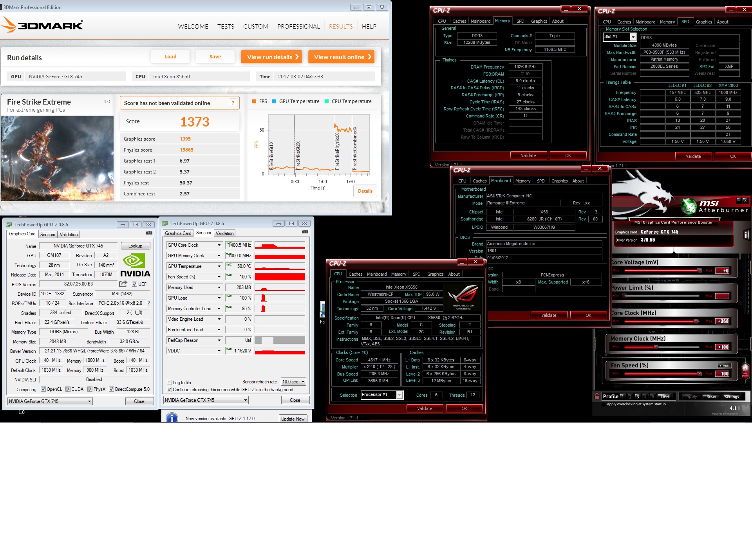The image size is (752, 560).
Task: Click arrow on View run details button
Action: point(297,57)
